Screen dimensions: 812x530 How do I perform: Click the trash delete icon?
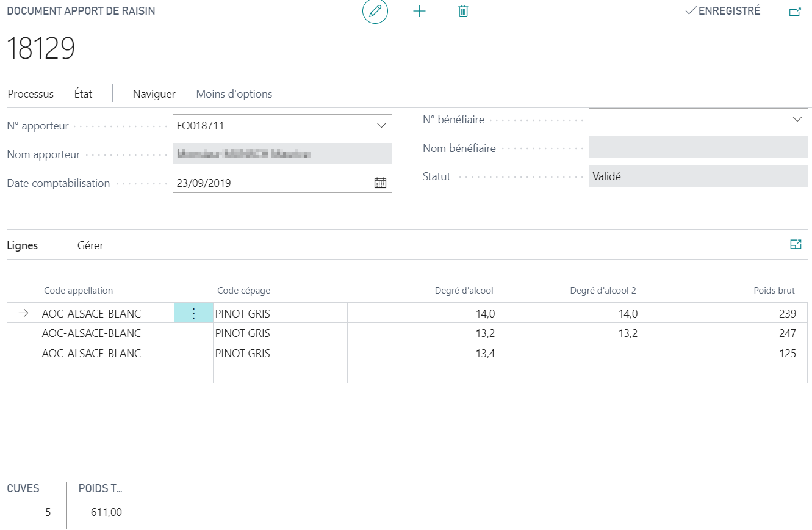pyautogui.click(x=463, y=11)
